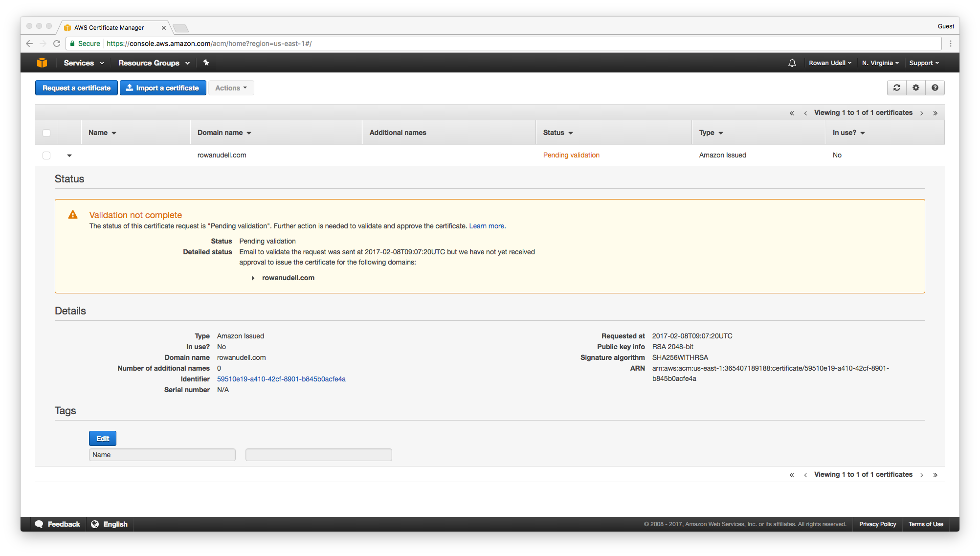Click the Secure padlock indicator
The height and width of the screenshot is (556, 980).
click(85, 44)
